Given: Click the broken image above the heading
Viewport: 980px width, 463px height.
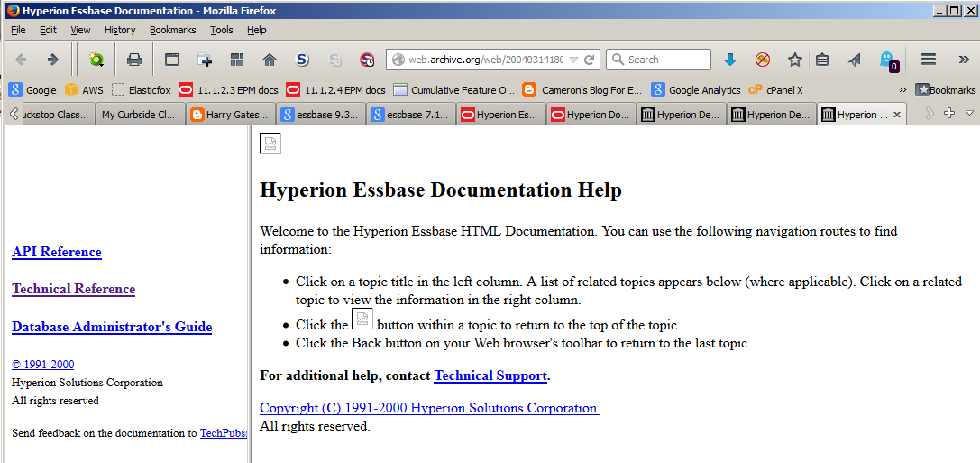Looking at the screenshot, I should pyautogui.click(x=270, y=144).
